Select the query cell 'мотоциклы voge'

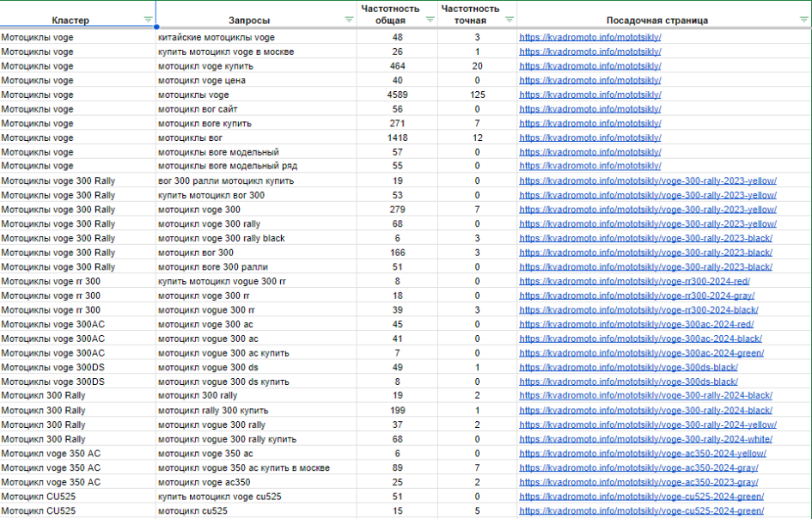(x=256, y=95)
